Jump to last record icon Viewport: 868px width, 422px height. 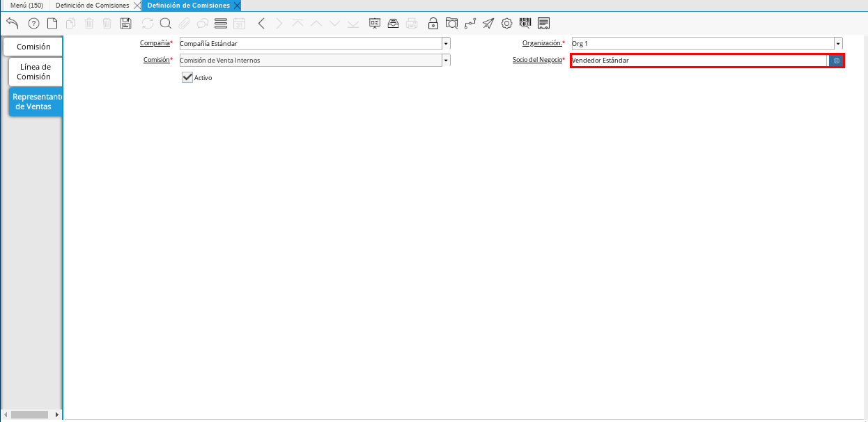pos(353,23)
